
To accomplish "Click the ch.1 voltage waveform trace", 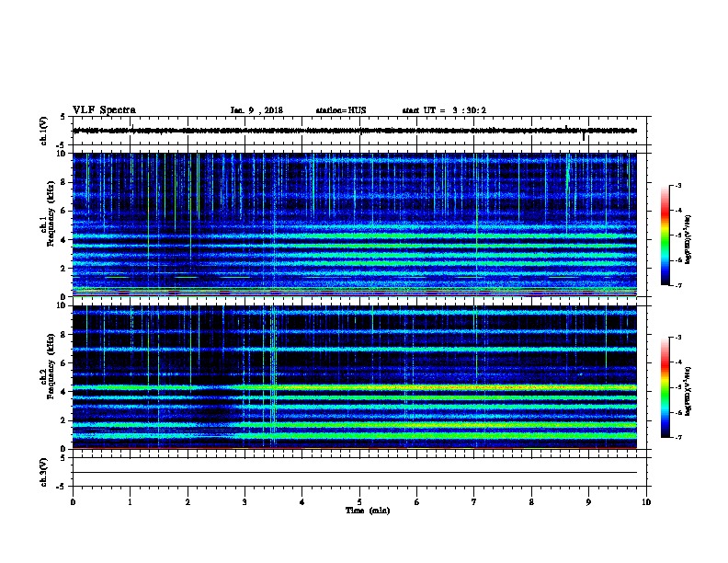I will [x=355, y=131].
